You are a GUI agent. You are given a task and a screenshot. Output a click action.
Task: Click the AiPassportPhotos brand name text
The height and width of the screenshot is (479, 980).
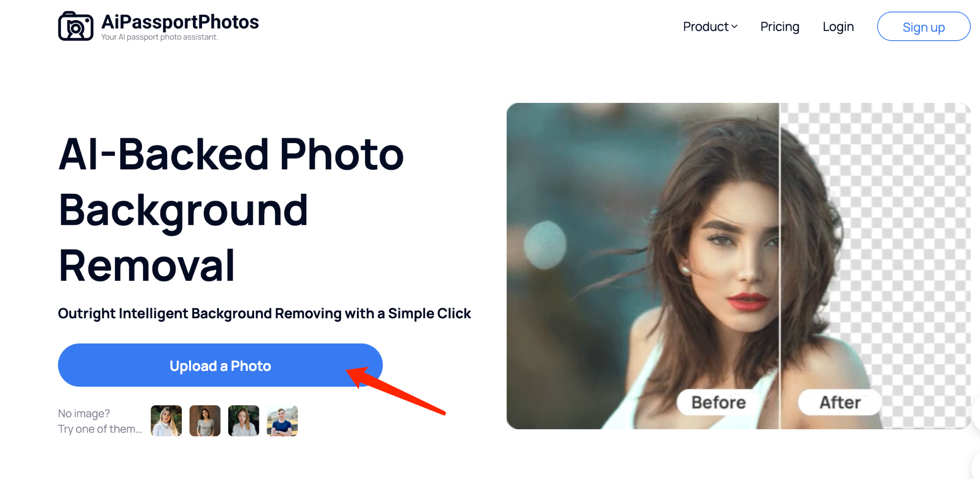(180, 22)
